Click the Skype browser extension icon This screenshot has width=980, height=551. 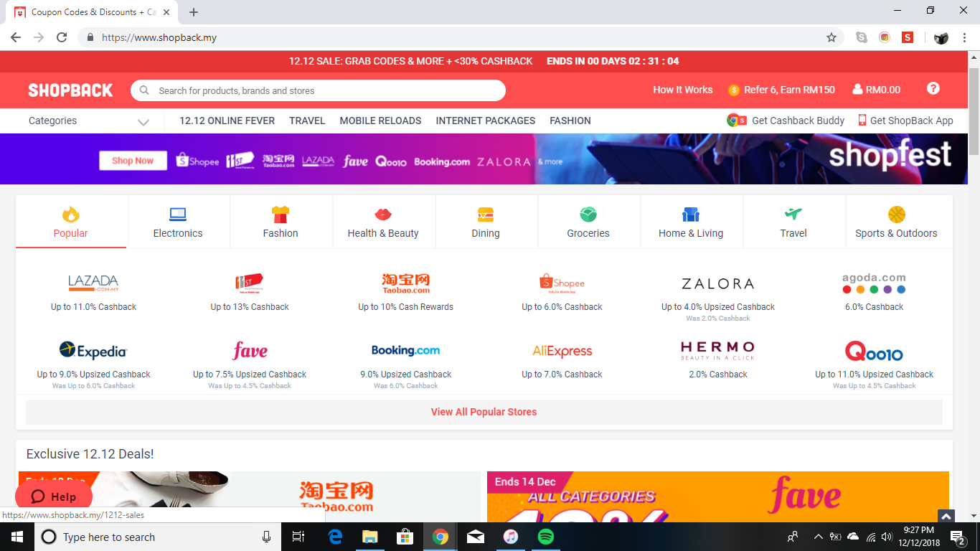click(862, 37)
